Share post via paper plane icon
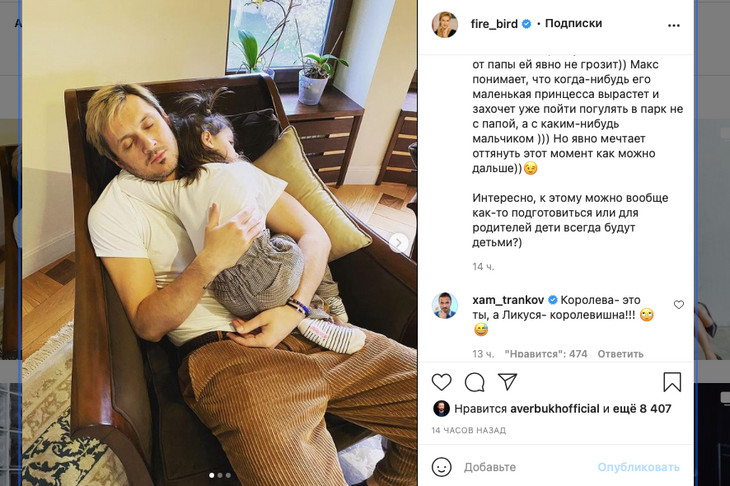This screenshot has height=486, width=730. (x=507, y=381)
